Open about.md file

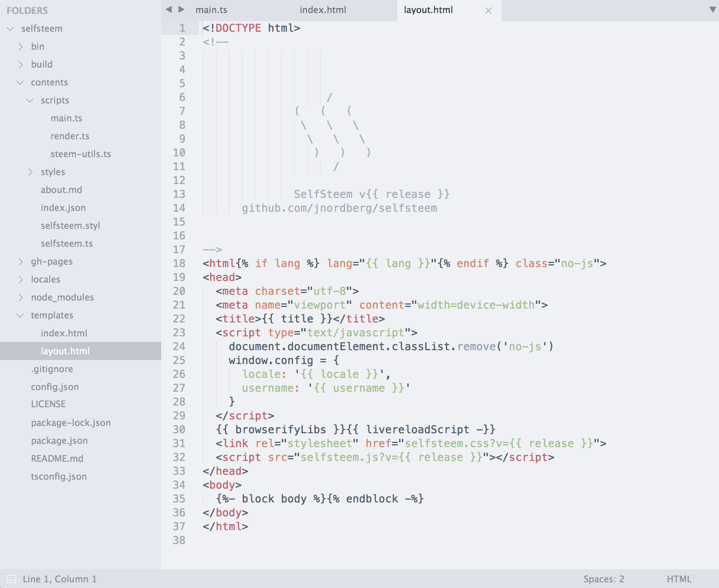point(61,190)
